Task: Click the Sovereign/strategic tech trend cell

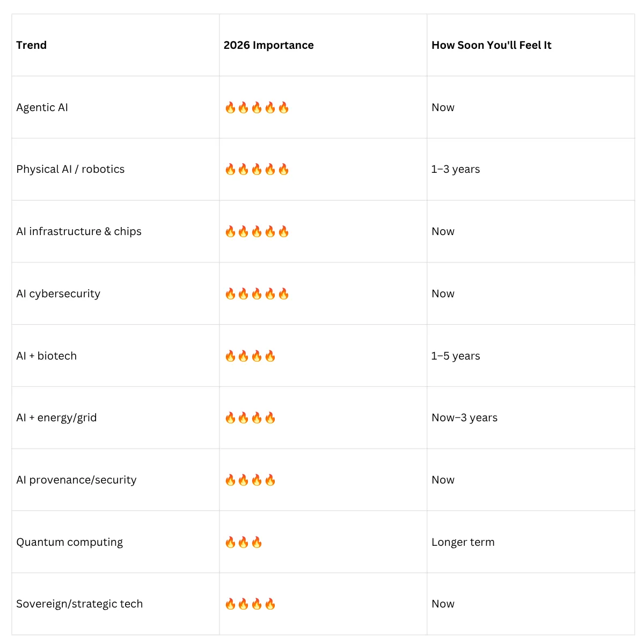Action: [x=115, y=604]
